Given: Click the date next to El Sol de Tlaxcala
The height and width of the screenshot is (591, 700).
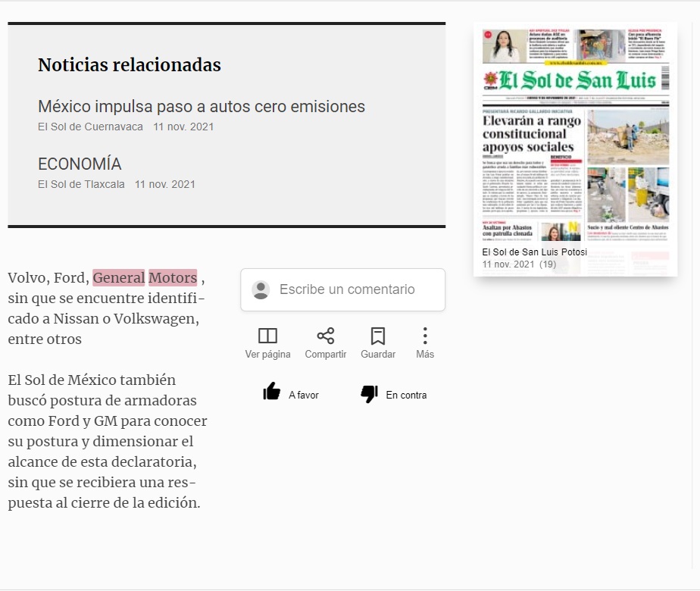Looking at the screenshot, I should 165,184.
